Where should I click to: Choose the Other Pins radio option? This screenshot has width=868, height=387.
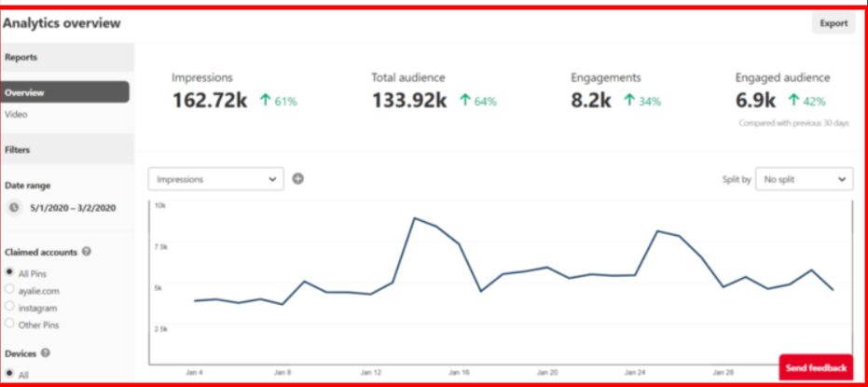click(x=9, y=324)
